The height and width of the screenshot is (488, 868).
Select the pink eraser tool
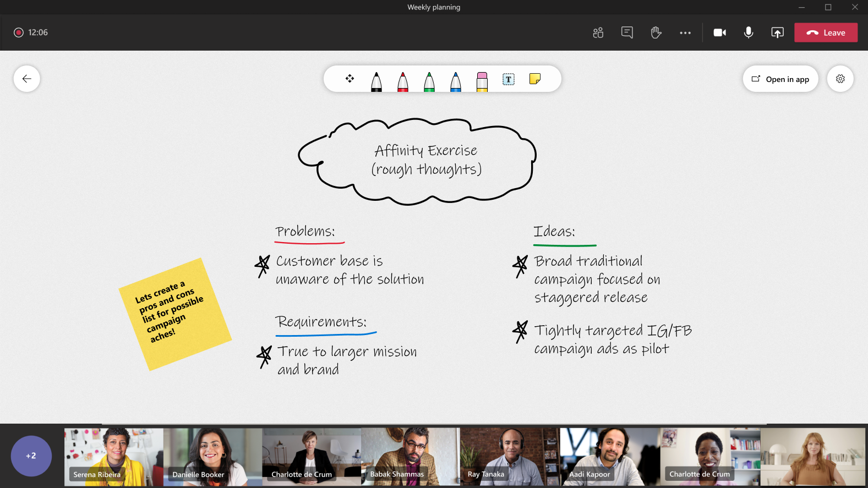tap(482, 81)
